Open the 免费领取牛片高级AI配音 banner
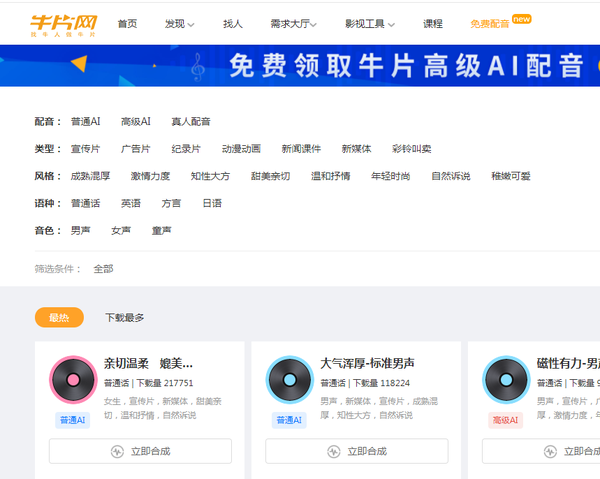 click(300, 65)
